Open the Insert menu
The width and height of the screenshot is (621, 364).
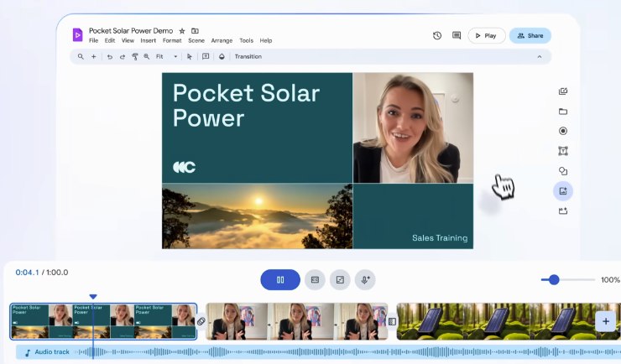pos(149,40)
